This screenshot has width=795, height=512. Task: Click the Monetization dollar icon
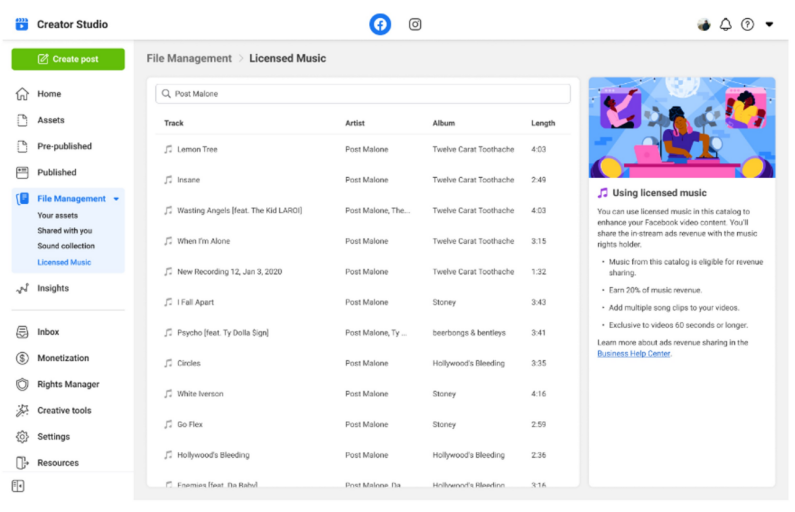point(22,358)
